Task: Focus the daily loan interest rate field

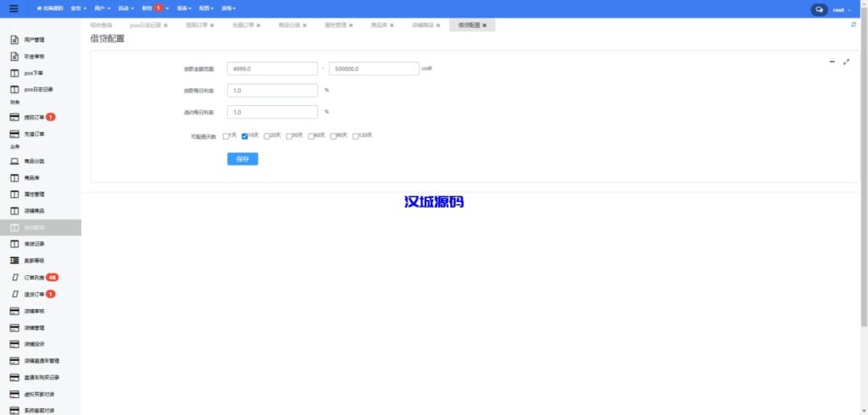Action: [272, 90]
